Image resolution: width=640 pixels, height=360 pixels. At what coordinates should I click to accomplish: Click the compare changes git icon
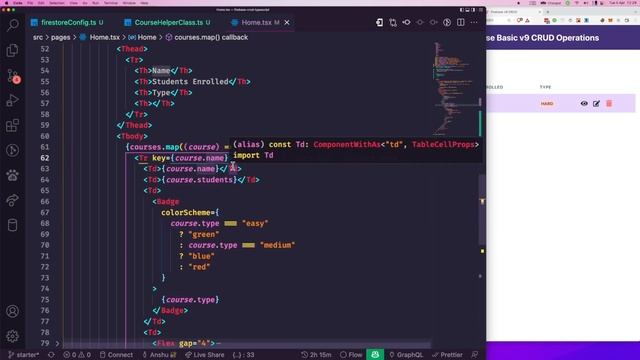(x=393, y=22)
